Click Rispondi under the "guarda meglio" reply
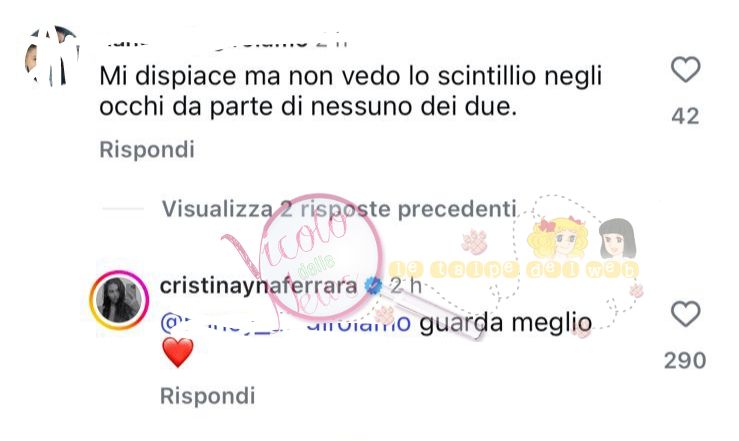Screen dimensions: 739x441 coord(207,396)
